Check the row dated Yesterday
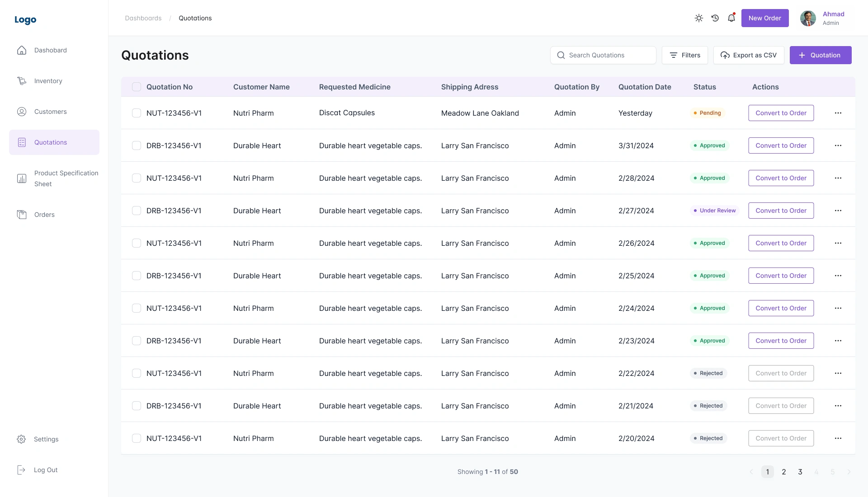The width and height of the screenshot is (868, 497). 137,113
